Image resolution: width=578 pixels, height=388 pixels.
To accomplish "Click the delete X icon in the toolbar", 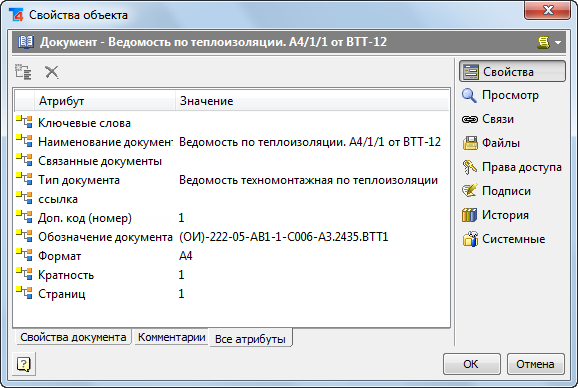I will [52, 72].
